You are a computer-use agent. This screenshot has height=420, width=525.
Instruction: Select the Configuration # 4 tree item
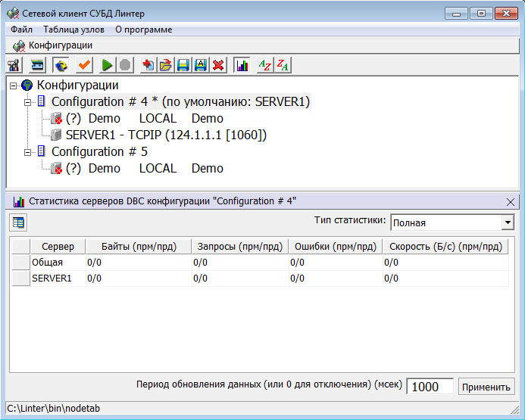pyautogui.click(x=181, y=101)
